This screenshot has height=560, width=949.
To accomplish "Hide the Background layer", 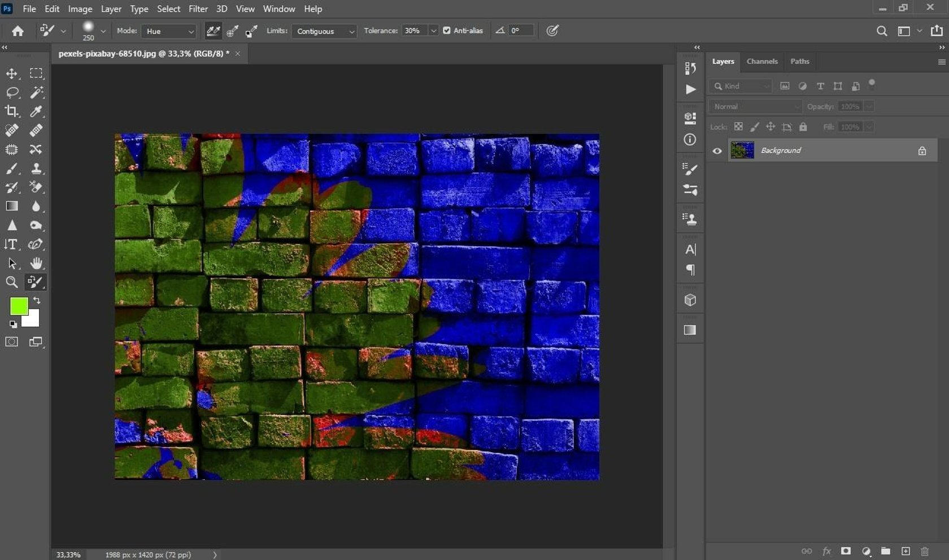I will coord(717,150).
